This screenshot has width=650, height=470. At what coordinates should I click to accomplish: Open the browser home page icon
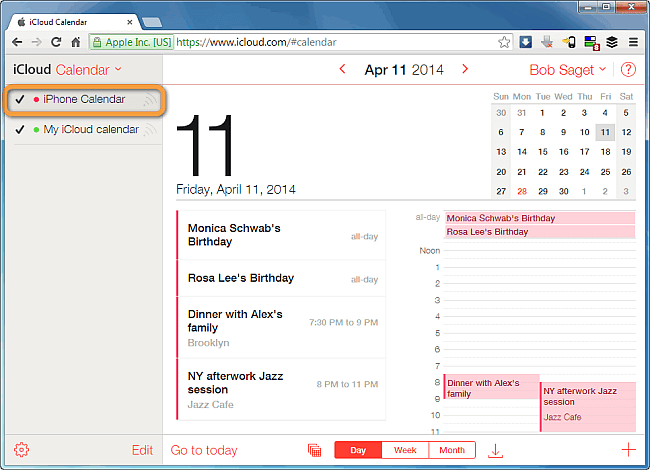click(75, 42)
